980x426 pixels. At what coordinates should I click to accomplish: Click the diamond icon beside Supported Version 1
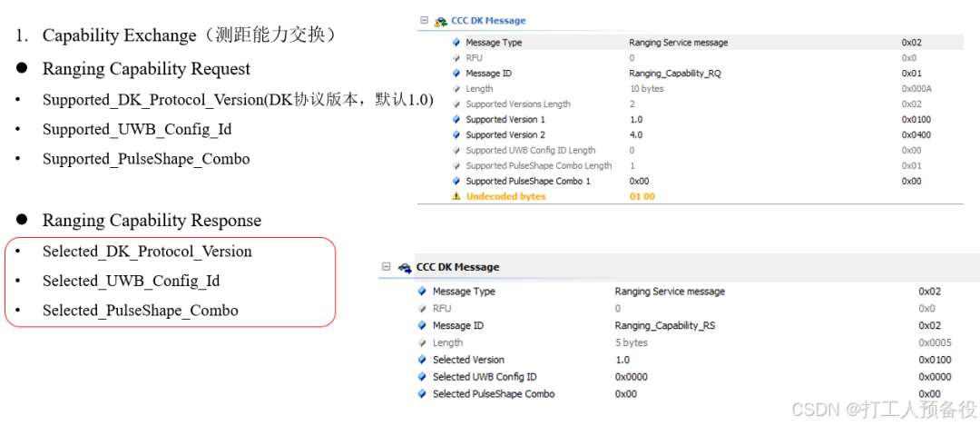(456, 120)
